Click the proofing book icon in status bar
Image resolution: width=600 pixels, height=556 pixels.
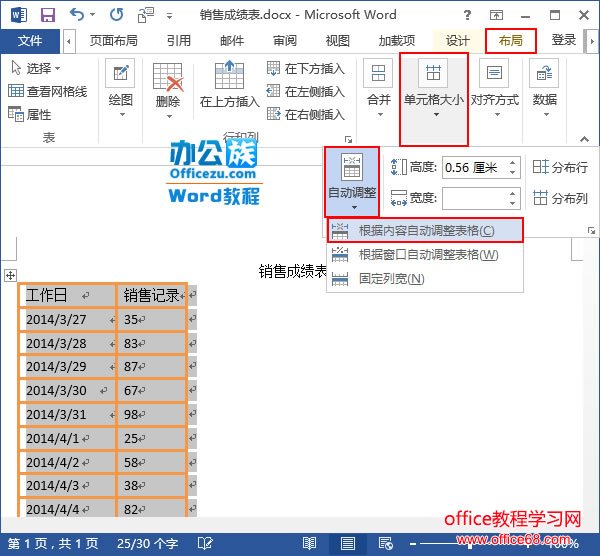205,543
